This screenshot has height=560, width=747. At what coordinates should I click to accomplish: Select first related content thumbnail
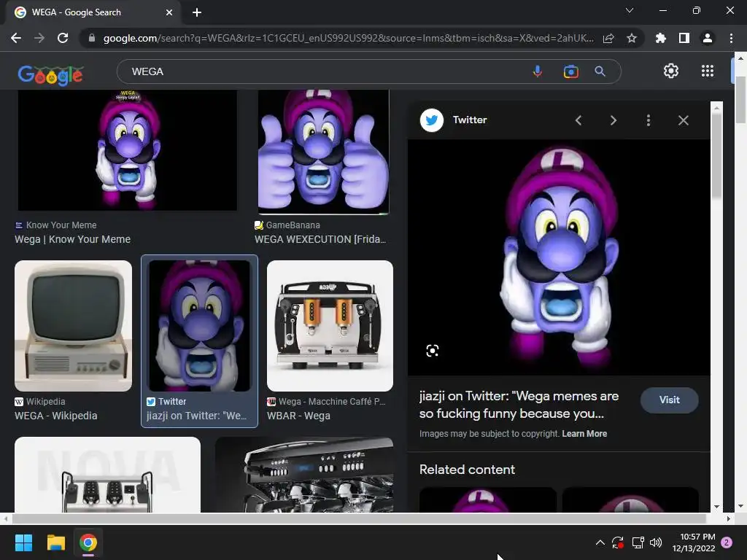point(487,499)
